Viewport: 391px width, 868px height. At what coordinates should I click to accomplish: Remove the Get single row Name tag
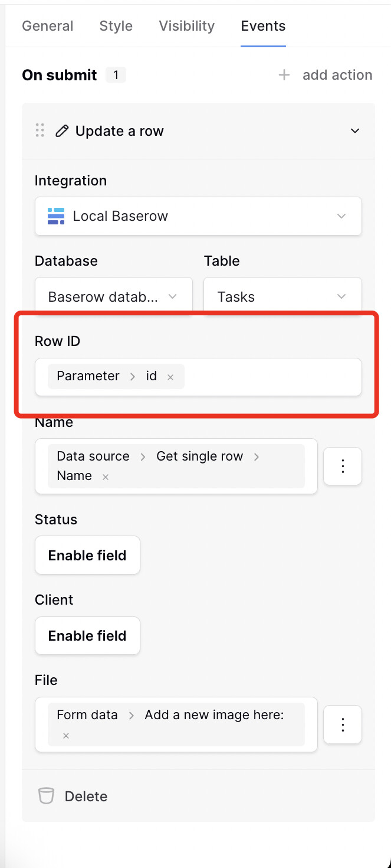point(106,477)
